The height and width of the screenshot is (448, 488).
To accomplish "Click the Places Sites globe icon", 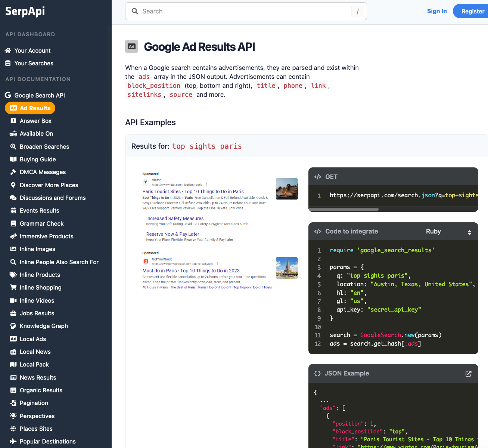I will coord(13,429).
